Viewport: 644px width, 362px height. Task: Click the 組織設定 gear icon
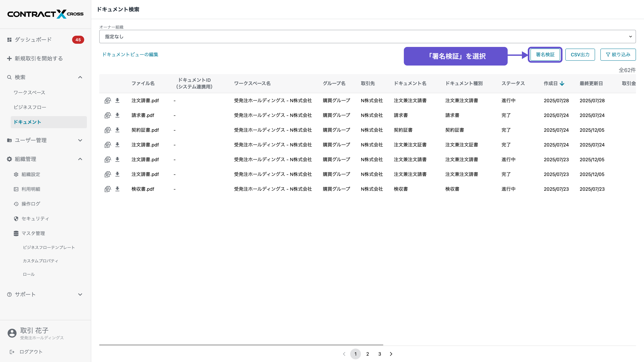pyautogui.click(x=16, y=174)
